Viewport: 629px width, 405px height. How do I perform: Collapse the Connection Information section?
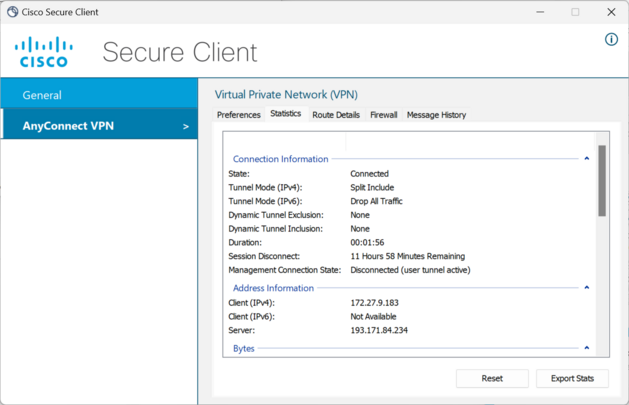point(586,158)
